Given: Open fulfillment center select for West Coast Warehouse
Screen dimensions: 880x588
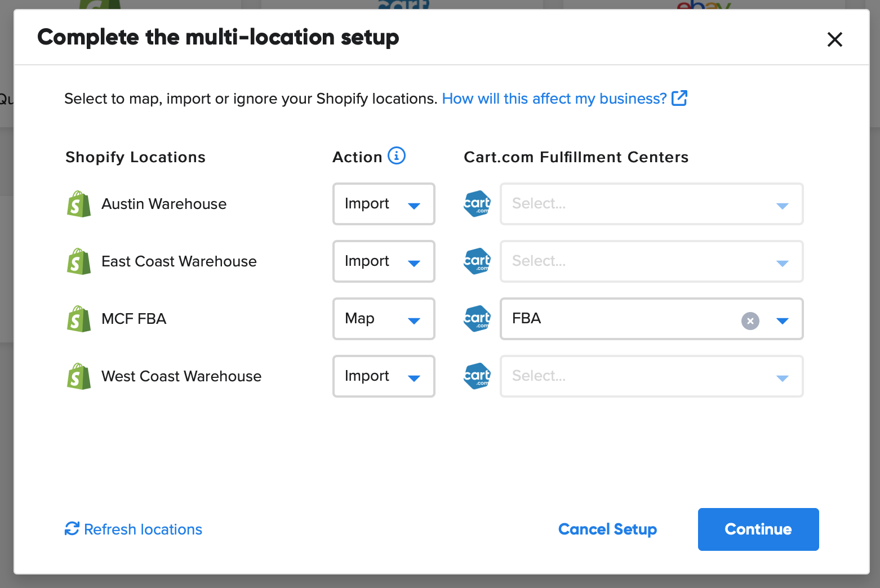Looking at the screenshot, I should point(652,376).
